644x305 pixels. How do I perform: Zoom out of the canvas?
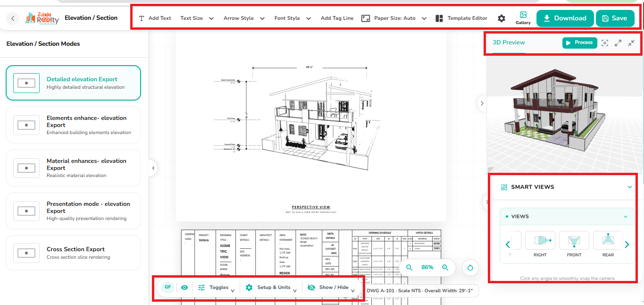pos(410,267)
